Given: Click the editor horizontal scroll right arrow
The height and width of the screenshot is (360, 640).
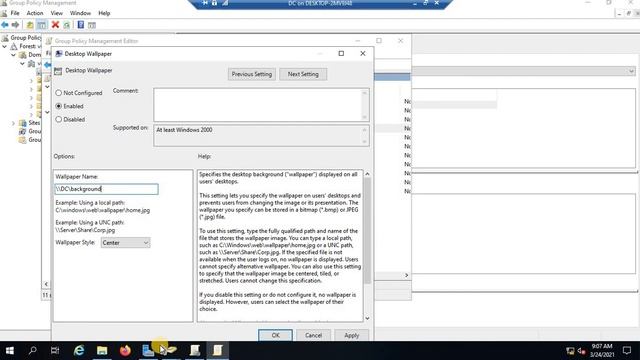Looking at the screenshot, I should 406,275.
